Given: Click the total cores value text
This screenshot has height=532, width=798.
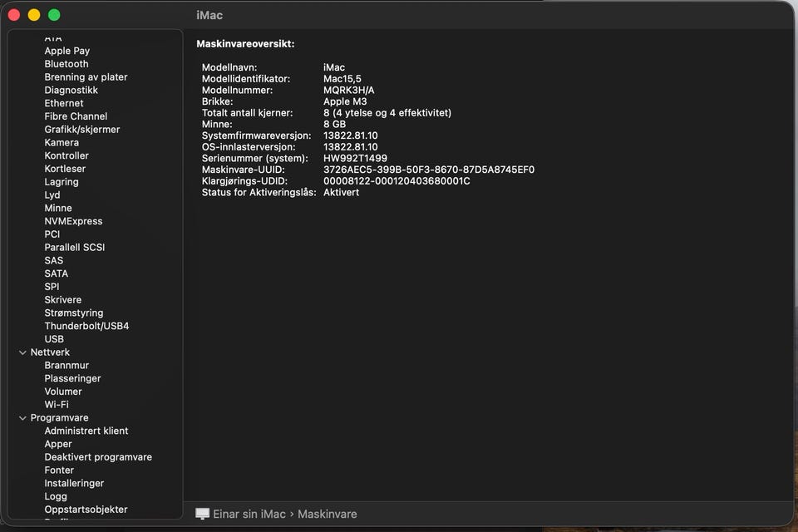Looking at the screenshot, I should [387, 113].
